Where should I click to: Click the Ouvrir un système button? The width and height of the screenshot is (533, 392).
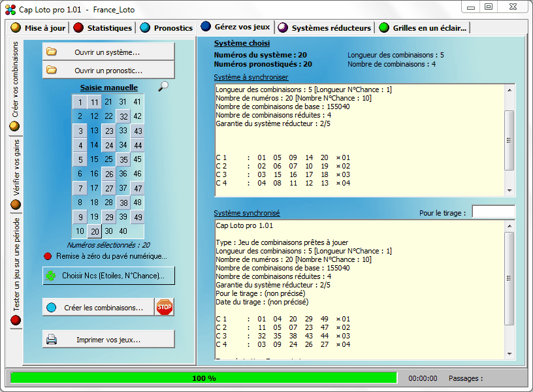click(108, 52)
